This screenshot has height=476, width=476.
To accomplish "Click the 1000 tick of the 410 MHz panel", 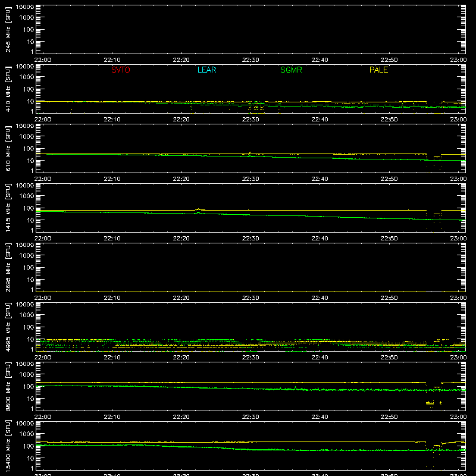I will tap(27, 77).
